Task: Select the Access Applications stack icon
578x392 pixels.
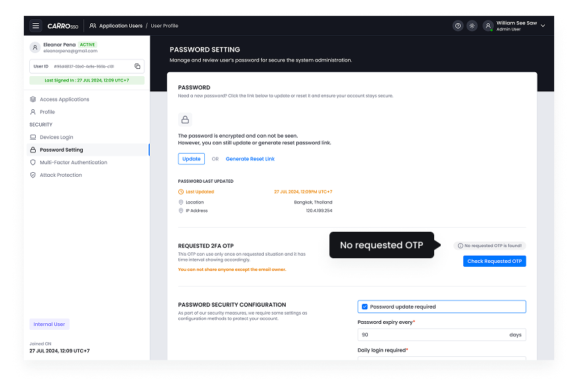Action: [34, 99]
